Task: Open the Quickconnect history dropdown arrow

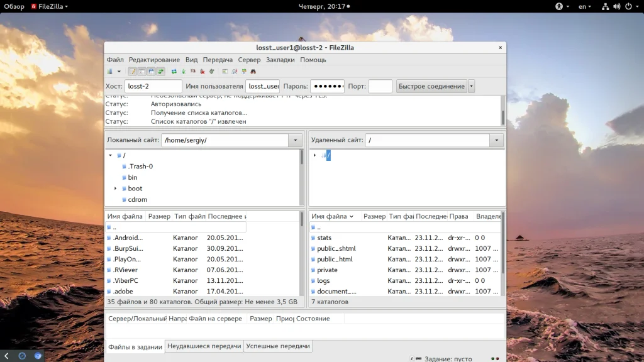Action: (x=472, y=86)
